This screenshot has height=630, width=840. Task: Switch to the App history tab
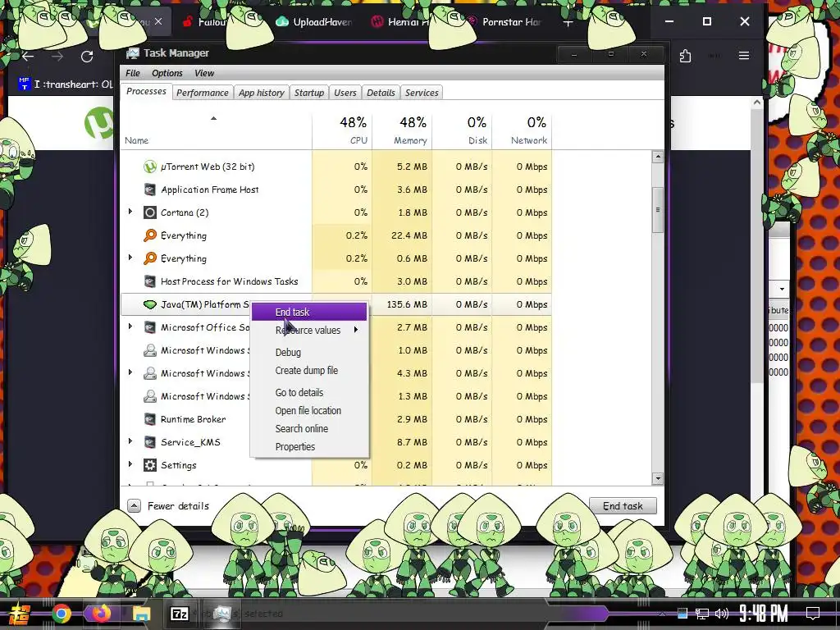coord(262,93)
